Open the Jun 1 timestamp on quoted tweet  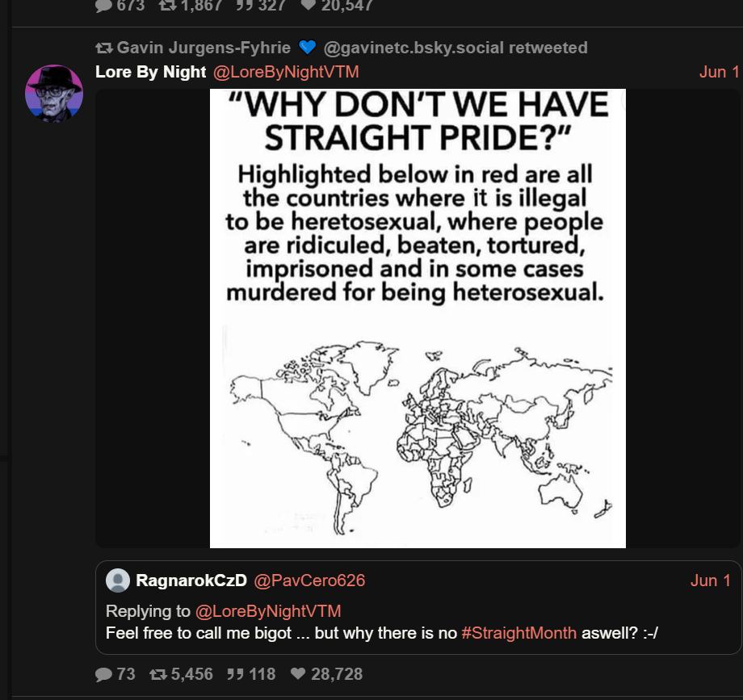click(711, 581)
